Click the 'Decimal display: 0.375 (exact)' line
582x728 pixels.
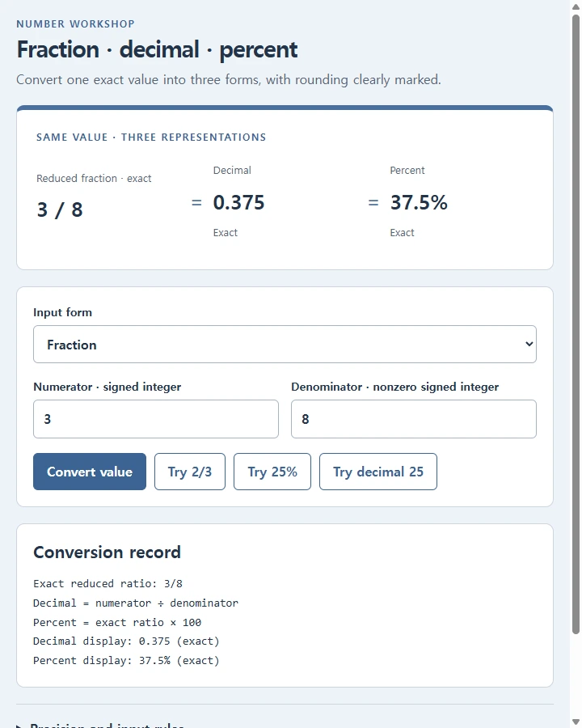[126, 641]
